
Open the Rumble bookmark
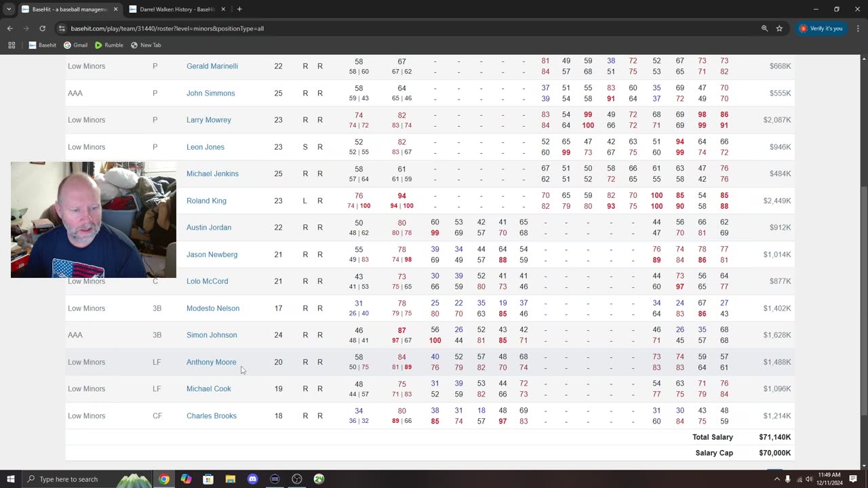point(108,45)
